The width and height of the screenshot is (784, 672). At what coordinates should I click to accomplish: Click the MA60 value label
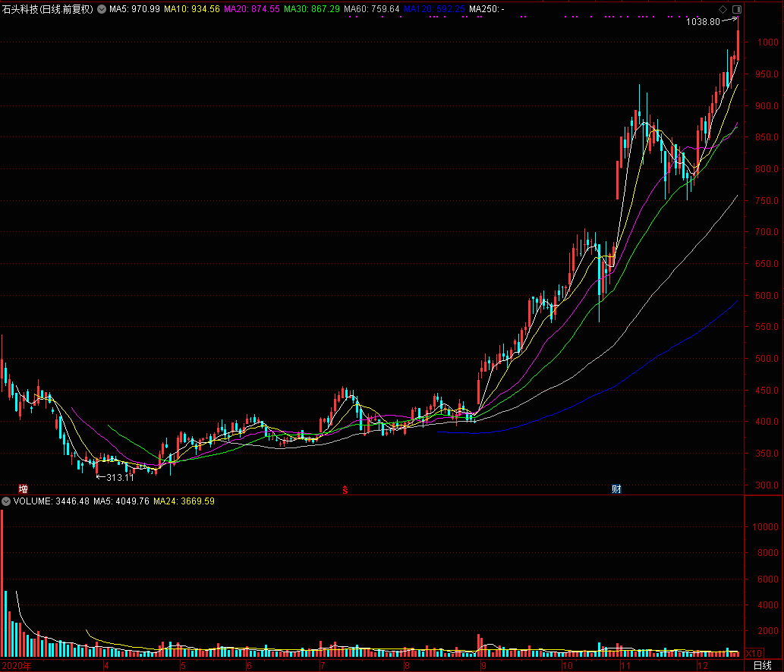click(x=371, y=9)
